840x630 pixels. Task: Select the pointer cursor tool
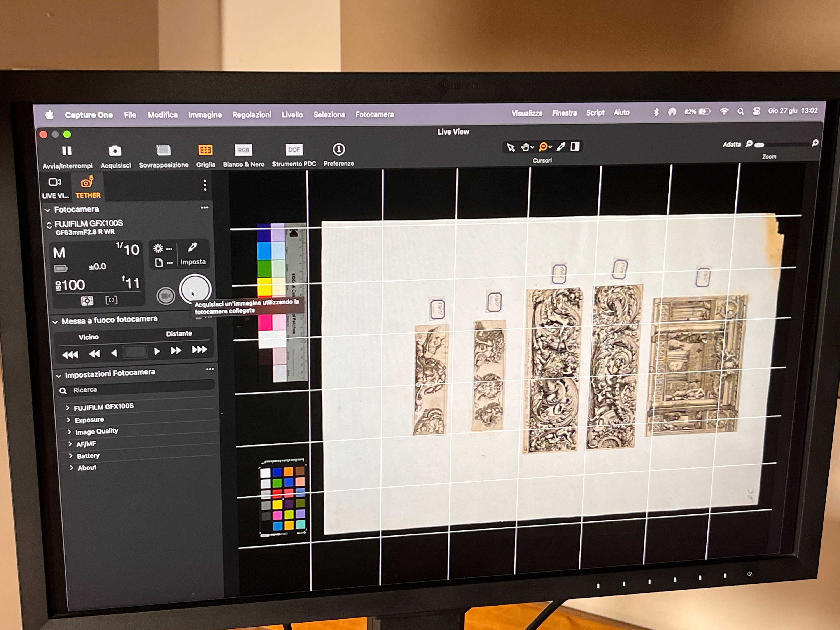click(511, 147)
